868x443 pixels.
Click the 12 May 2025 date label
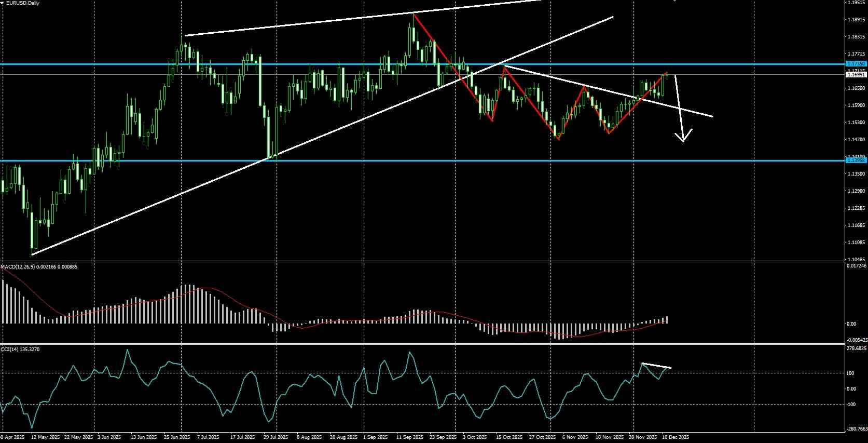tap(46, 437)
